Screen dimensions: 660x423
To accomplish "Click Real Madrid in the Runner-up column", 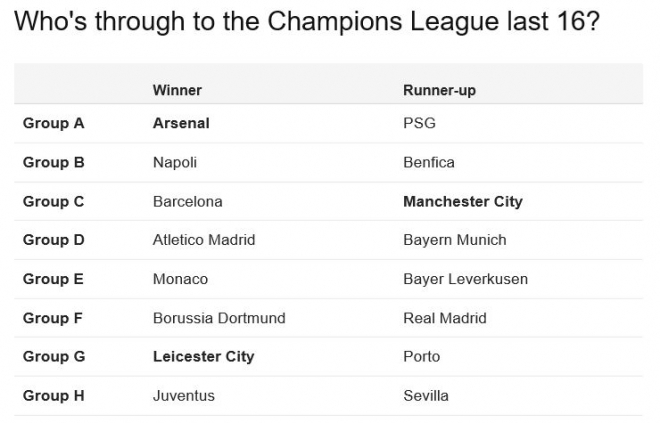I will pos(445,318).
